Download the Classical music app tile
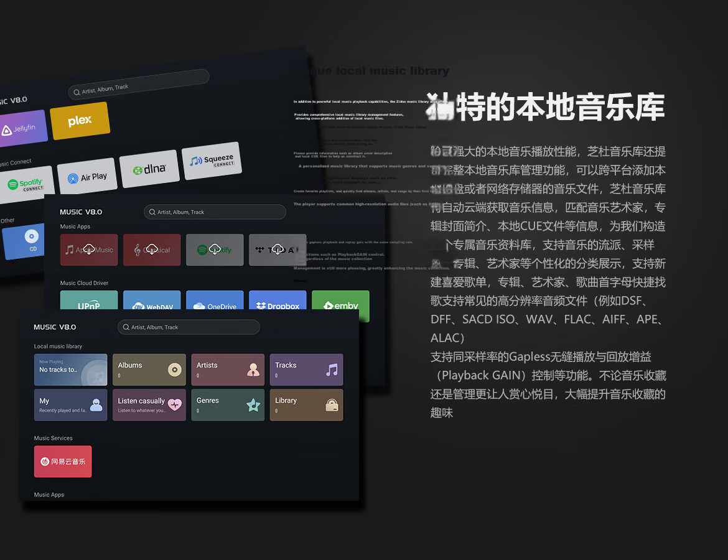Image resolution: width=728 pixels, height=560 pixels. click(x=152, y=250)
